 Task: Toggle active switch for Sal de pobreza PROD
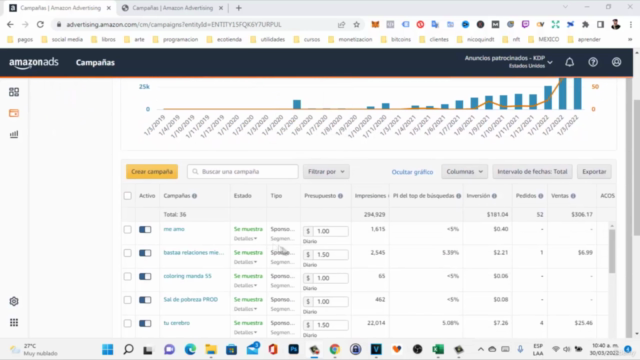pyautogui.click(x=145, y=300)
